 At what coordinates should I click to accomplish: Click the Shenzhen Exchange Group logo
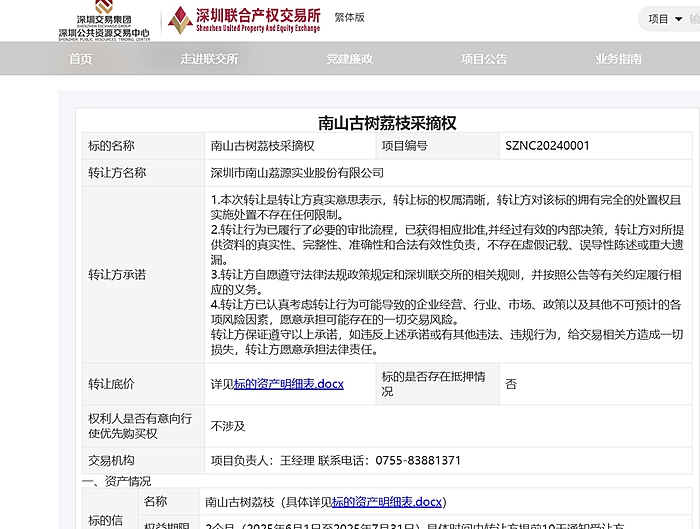point(104,19)
